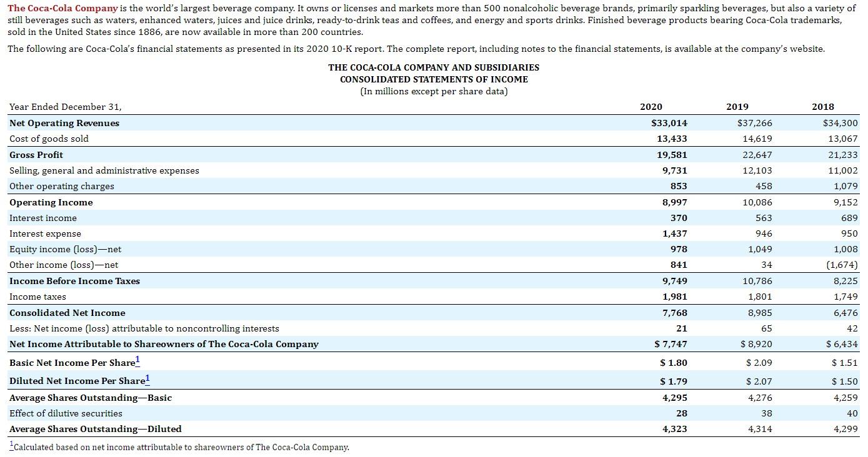Viewport: 868px width, 457px height.
Task: Select the 2020 column header
Action: pyautogui.click(x=651, y=107)
